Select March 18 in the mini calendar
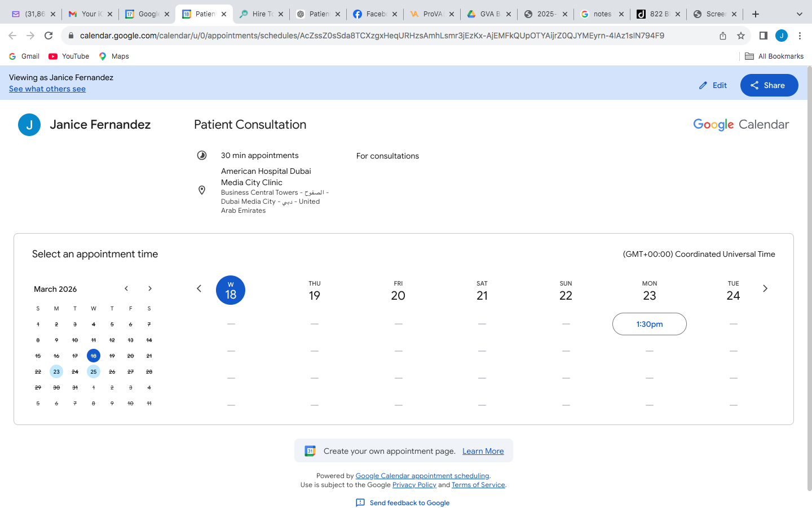This screenshot has height=508, width=812. point(94,356)
